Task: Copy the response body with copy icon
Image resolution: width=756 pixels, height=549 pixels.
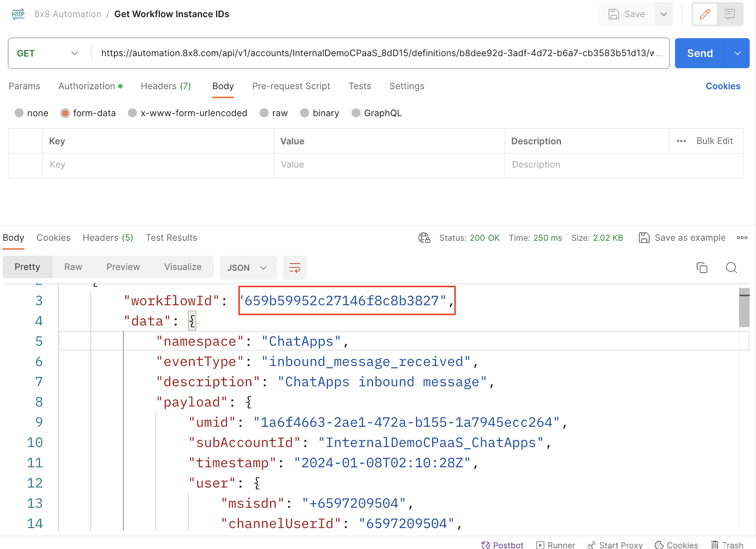Action: pyautogui.click(x=702, y=268)
